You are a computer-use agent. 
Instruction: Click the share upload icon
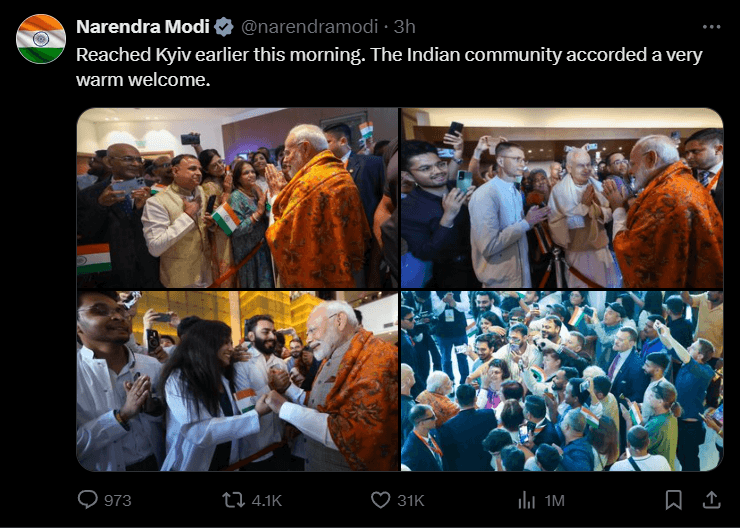(711, 499)
